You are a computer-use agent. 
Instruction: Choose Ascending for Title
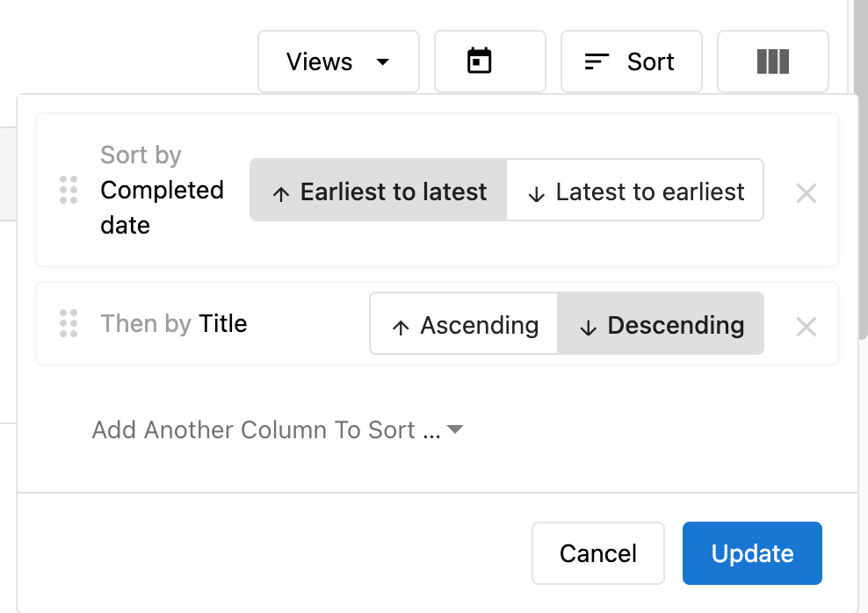tap(464, 323)
